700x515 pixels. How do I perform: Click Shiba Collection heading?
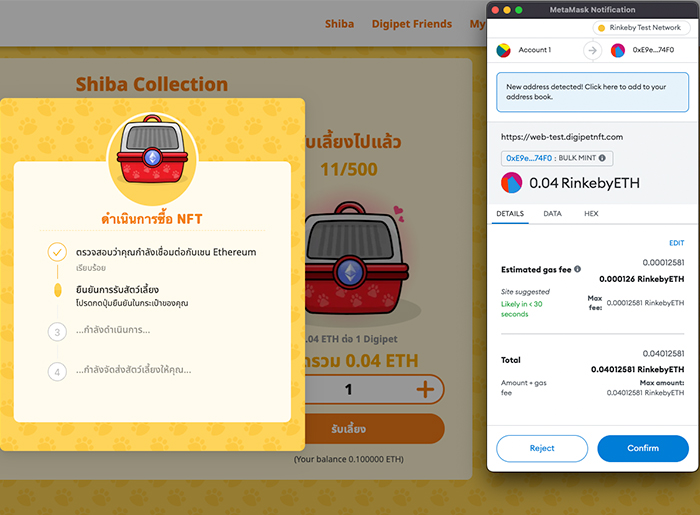pos(152,84)
